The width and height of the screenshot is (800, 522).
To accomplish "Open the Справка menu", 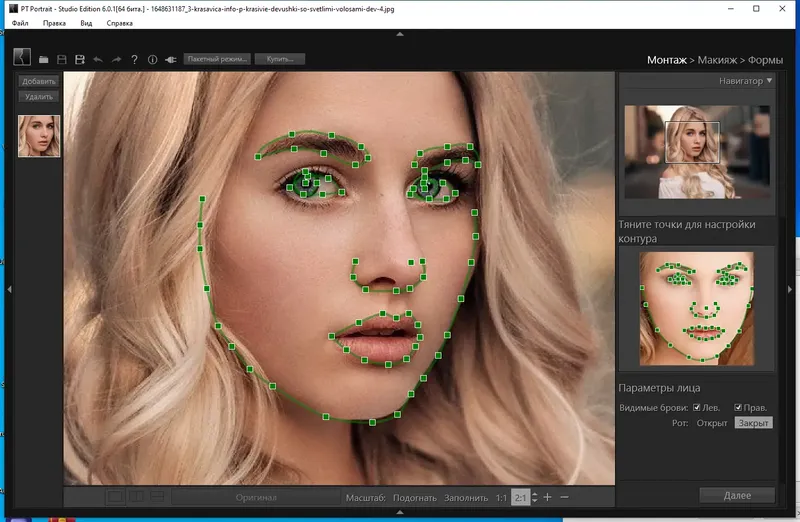I will tap(119, 23).
